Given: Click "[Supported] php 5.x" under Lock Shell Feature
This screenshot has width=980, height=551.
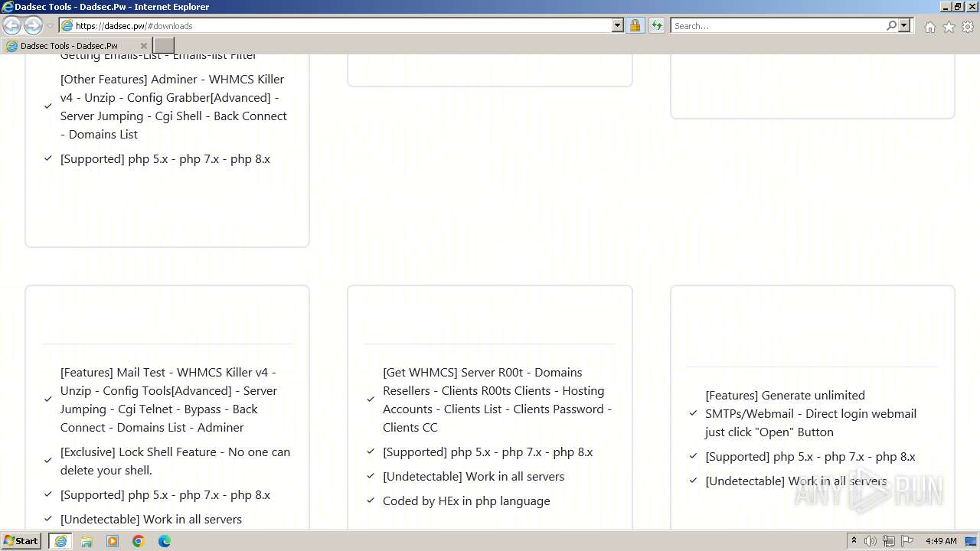Looking at the screenshot, I should tap(165, 494).
